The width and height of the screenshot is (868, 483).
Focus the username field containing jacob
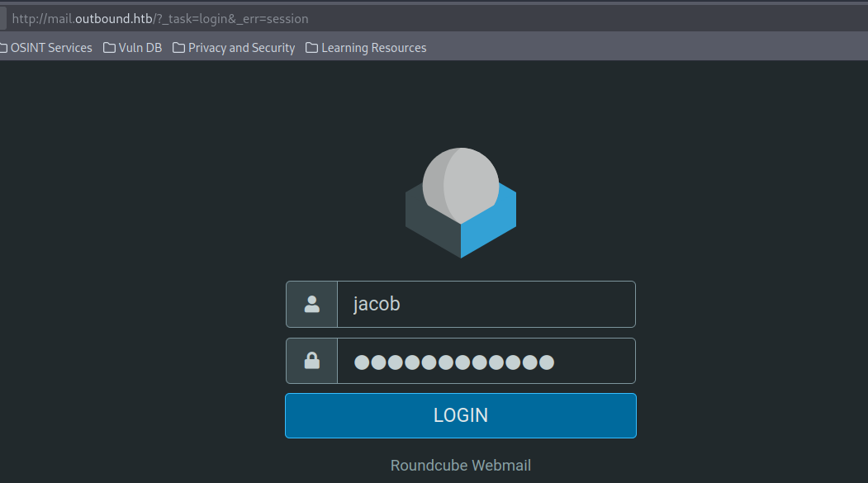click(x=486, y=304)
